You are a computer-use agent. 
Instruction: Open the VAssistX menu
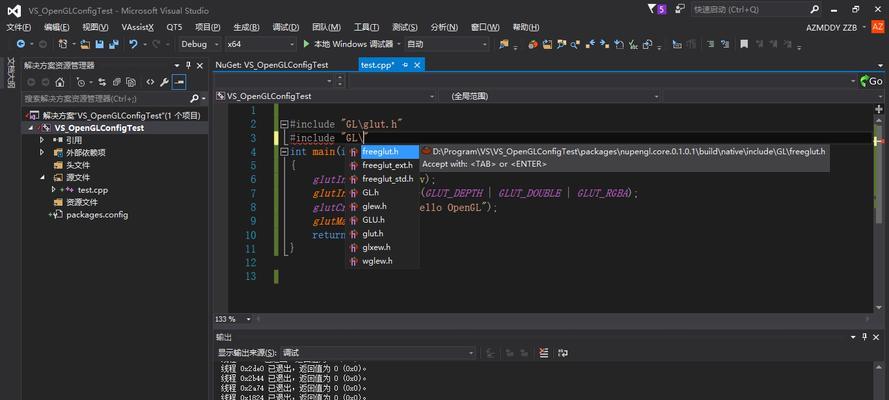(x=138, y=27)
